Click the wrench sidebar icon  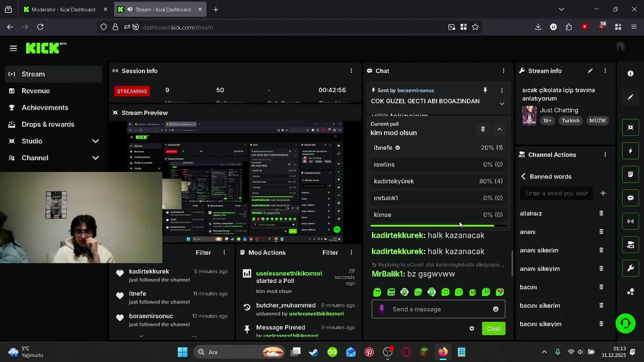coord(630,268)
